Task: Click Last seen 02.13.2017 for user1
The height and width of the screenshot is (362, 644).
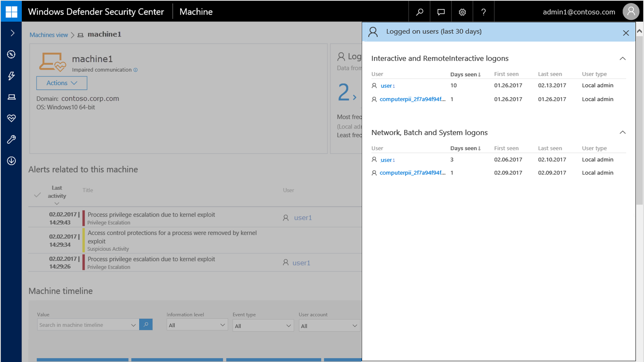Action: [x=552, y=85]
